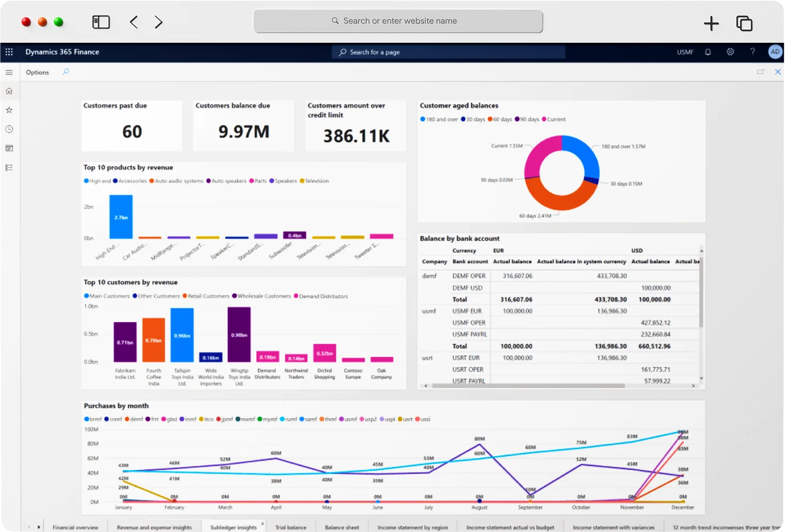Viewport: 786px width, 532px height.
Task: Open the app launcher waffle icon
Action: 9,52
